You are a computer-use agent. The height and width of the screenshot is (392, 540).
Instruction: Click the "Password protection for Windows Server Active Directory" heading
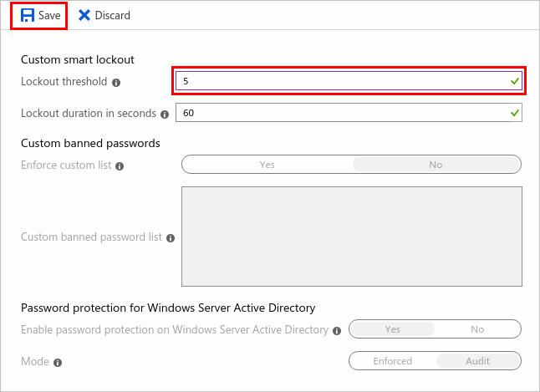[x=168, y=308]
